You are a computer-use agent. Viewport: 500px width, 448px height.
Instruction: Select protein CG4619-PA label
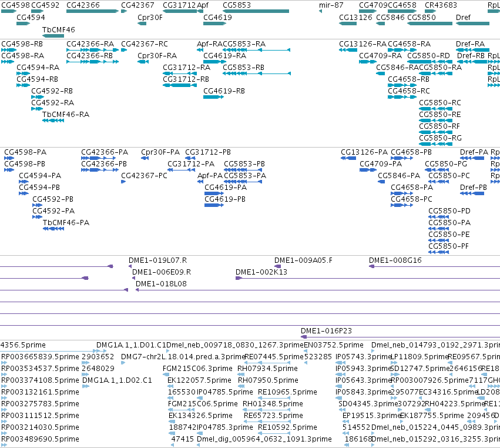tap(226, 188)
